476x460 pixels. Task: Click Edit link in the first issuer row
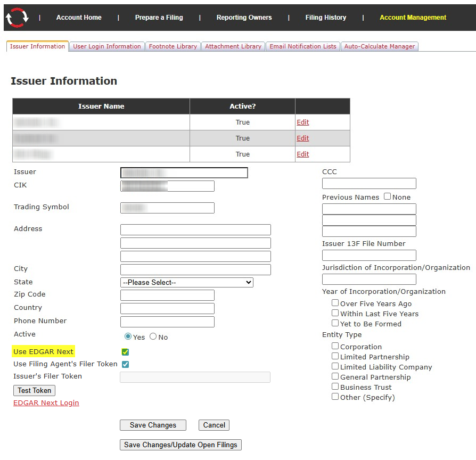[302, 122]
